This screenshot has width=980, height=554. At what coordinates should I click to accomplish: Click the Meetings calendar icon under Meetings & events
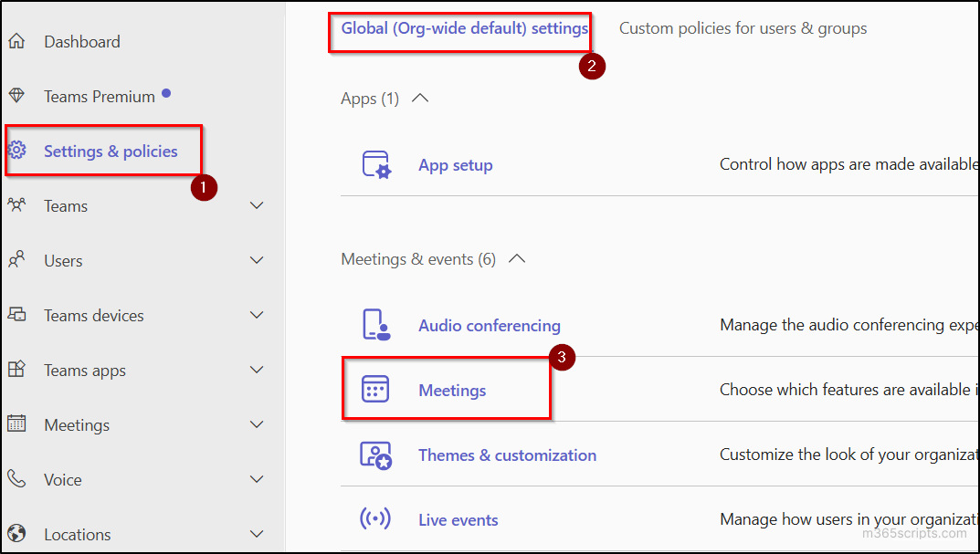coord(378,390)
